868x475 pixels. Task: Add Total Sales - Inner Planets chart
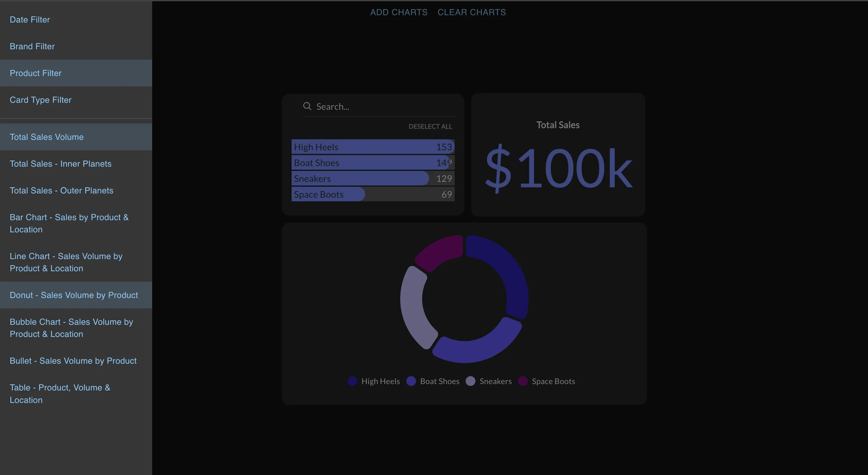(76, 164)
